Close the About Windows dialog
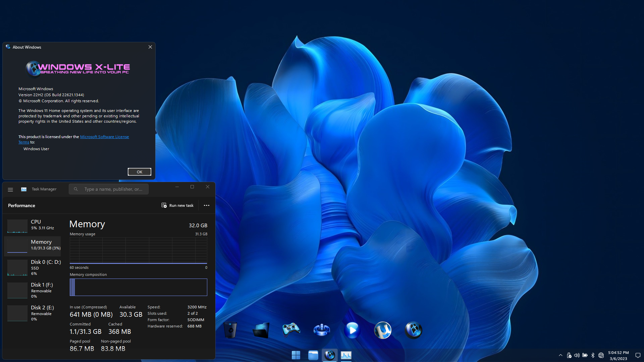Image resolution: width=644 pixels, height=362 pixels. (150, 47)
